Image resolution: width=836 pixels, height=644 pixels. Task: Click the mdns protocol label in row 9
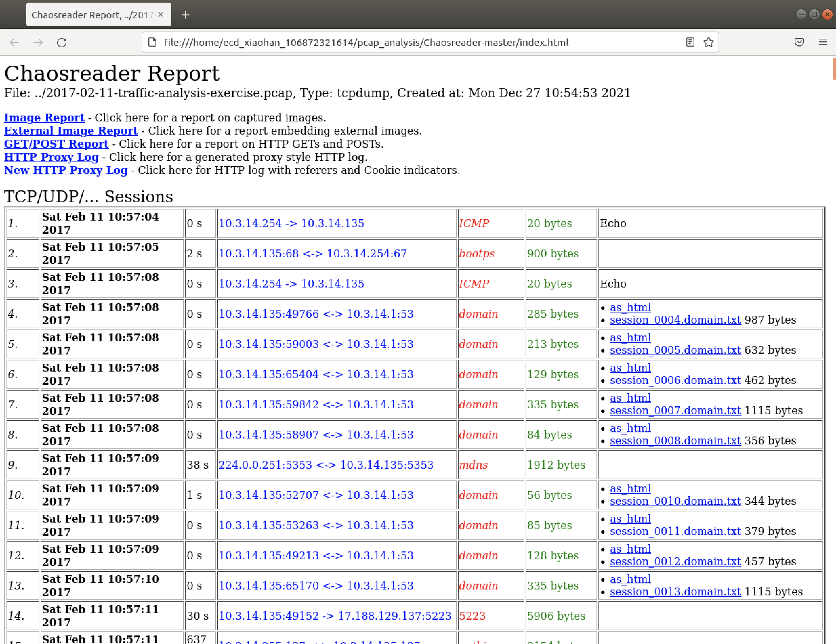click(x=473, y=465)
